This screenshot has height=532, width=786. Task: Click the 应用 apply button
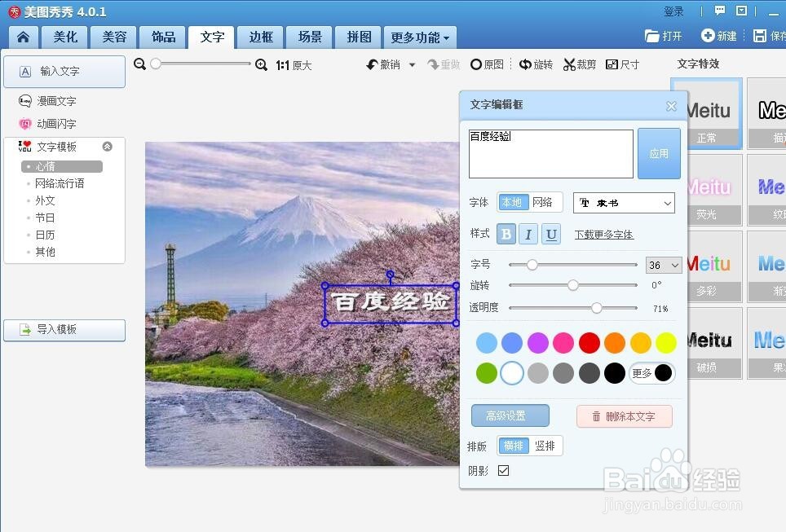(659, 153)
